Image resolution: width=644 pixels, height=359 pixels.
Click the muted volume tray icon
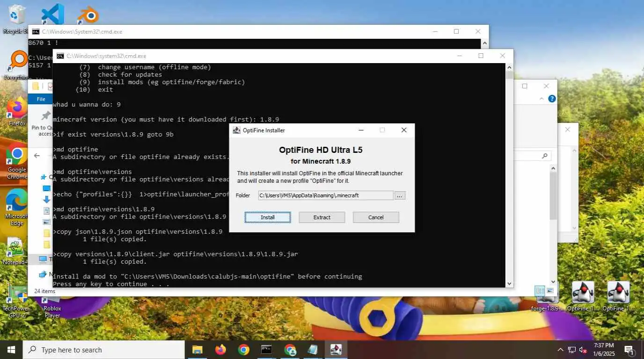(583, 350)
